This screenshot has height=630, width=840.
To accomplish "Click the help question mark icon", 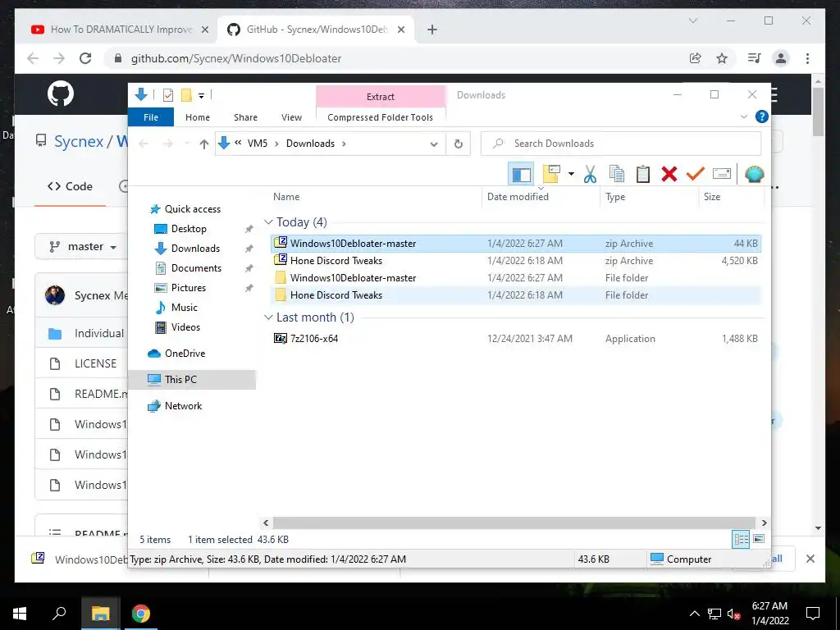I will tap(761, 116).
